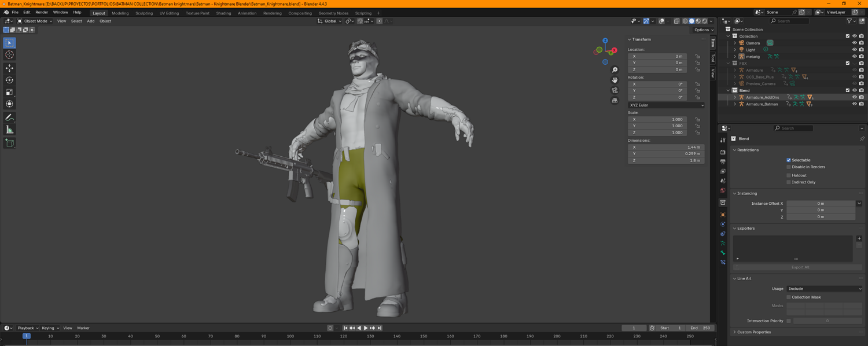Enable the Indirect Only checkbox
Screen dimensions: 868x346
789,182
